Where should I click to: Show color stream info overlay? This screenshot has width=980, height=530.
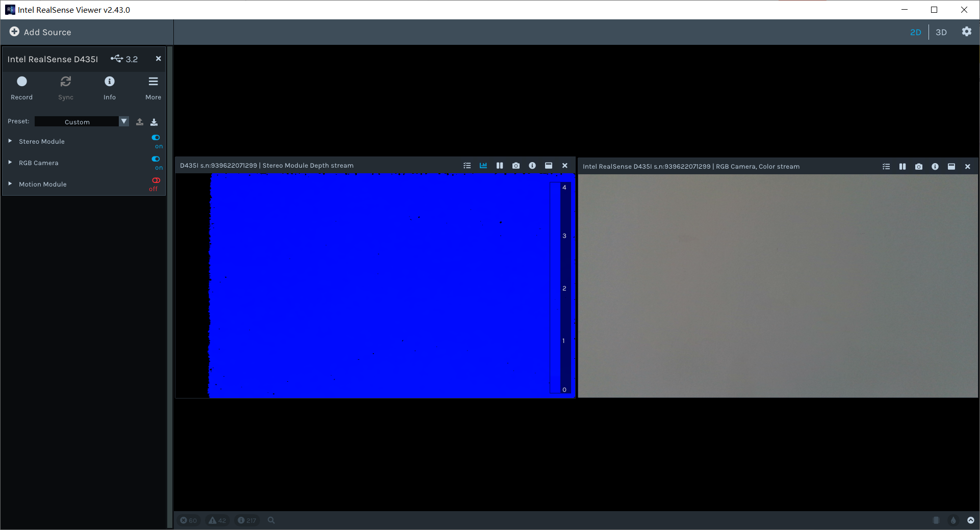935,167
